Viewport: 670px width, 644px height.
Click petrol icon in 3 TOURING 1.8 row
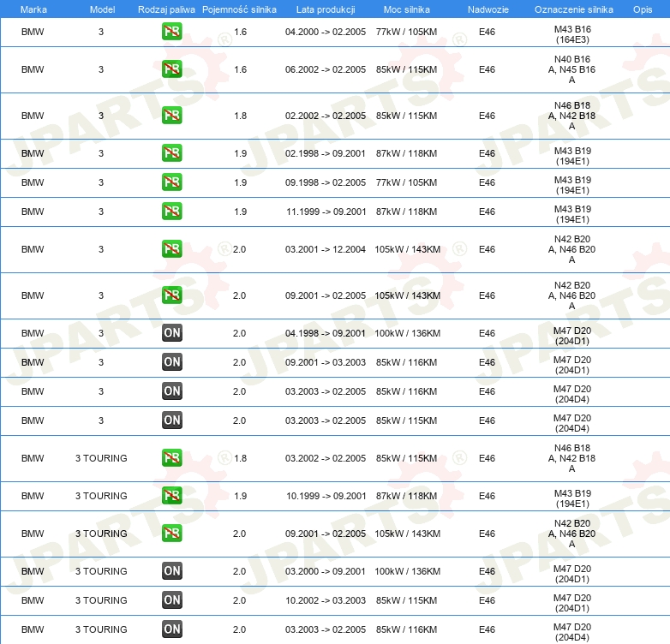click(x=171, y=458)
